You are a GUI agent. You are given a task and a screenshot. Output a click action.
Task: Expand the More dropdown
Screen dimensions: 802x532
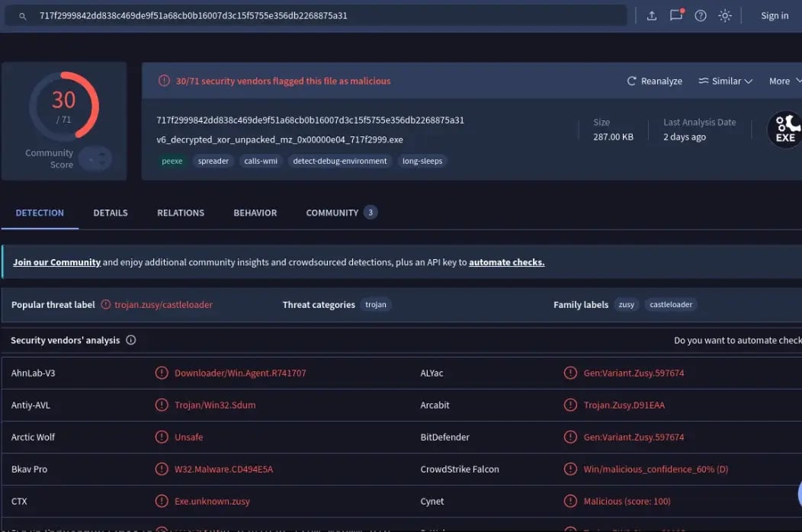785,81
